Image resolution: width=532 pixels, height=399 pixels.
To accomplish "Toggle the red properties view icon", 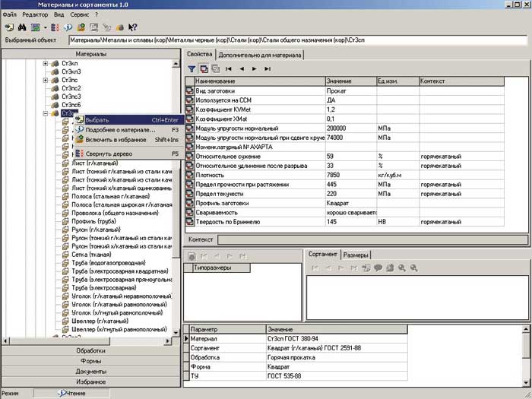I will [204, 69].
